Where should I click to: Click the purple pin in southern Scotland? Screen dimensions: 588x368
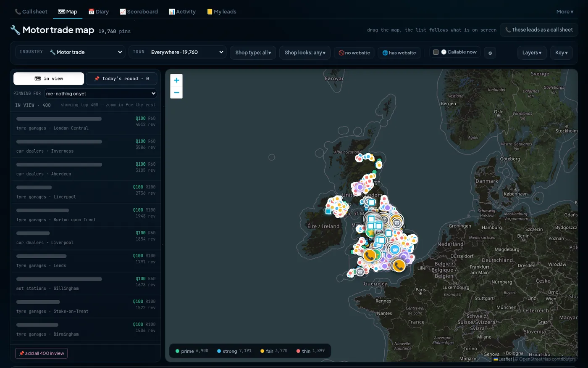(x=360, y=188)
